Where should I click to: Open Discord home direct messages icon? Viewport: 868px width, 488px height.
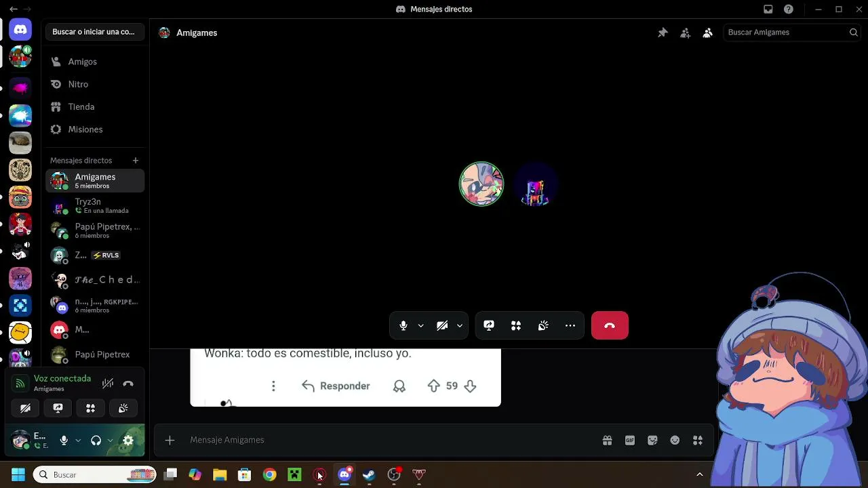coord(20,30)
